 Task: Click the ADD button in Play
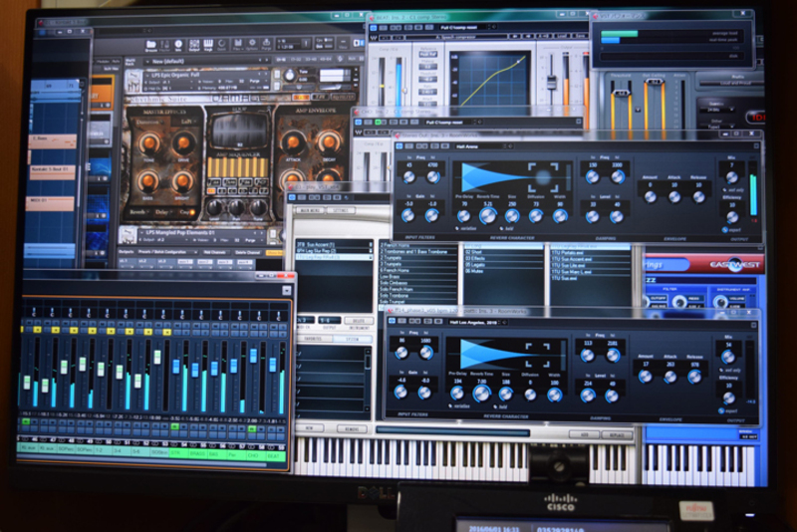tap(585, 435)
